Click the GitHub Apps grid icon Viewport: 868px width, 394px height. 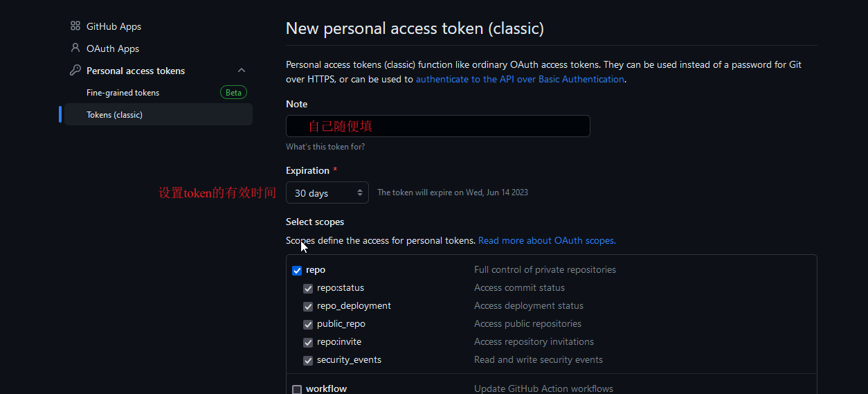click(75, 26)
